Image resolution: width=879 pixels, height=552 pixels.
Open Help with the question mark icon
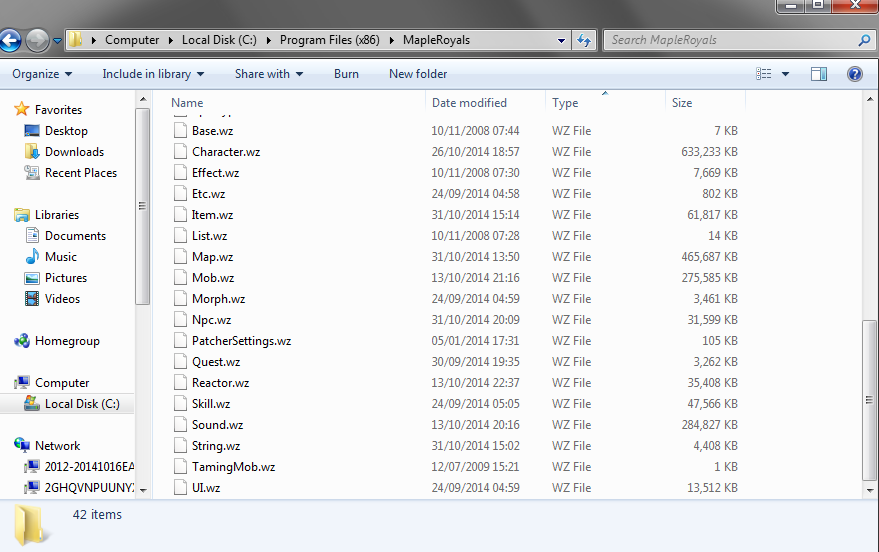point(855,74)
